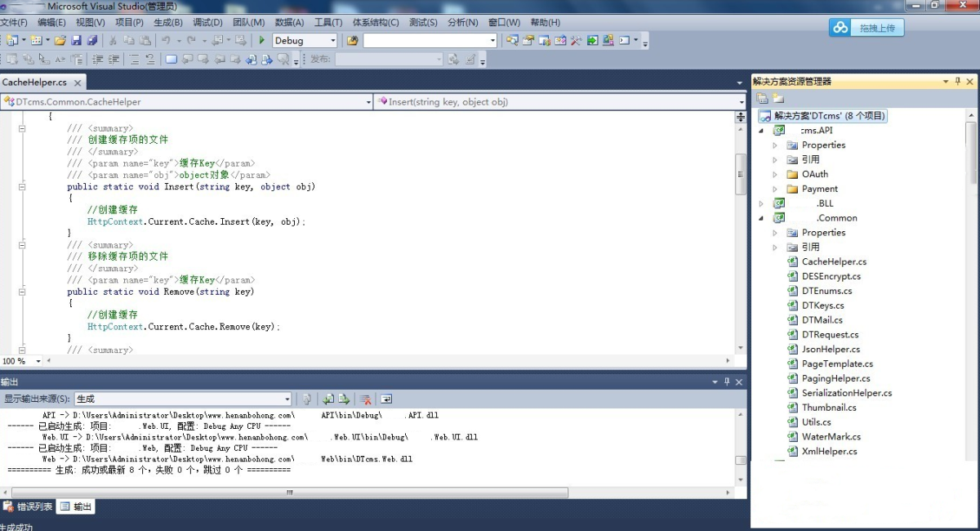Viewport: 980px width, 531px height.
Task: Click the Increase Indent icon
Action: [114, 60]
